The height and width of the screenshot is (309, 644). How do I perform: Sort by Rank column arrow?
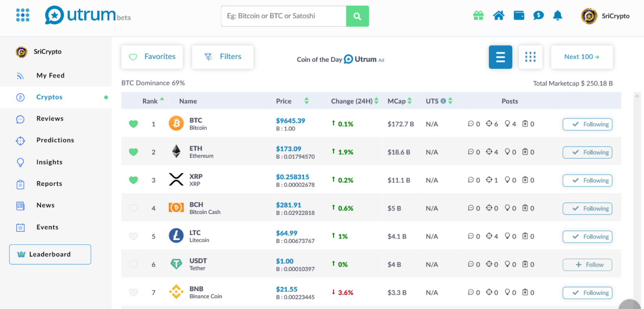click(162, 99)
